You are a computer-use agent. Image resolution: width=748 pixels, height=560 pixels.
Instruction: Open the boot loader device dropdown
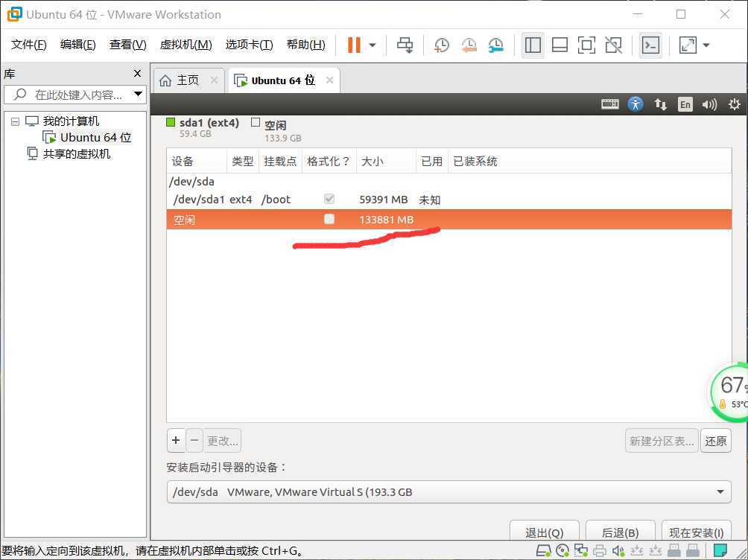[449, 491]
